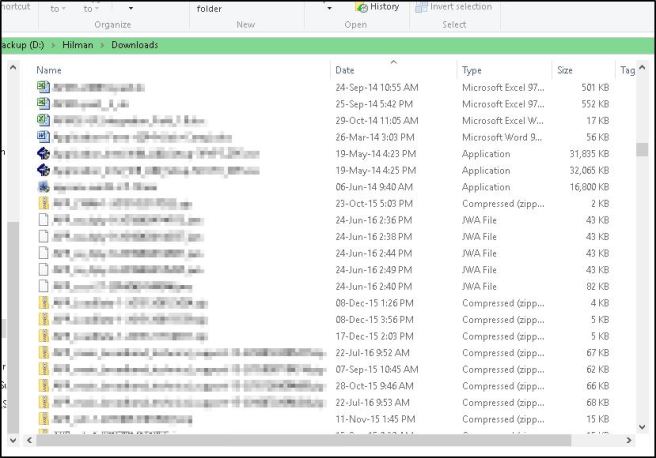Sort files by the Date column header
This screenshot has height=458, width=656.
[345, 70]
